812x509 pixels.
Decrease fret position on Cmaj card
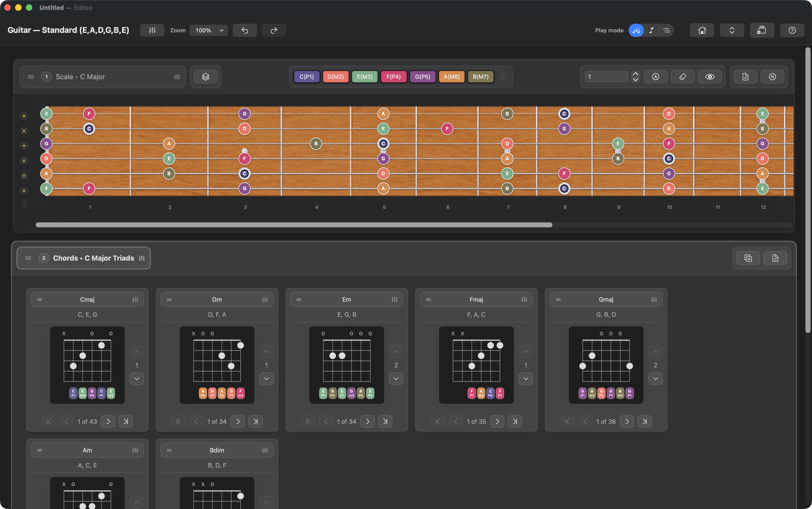tap(137, 379)
